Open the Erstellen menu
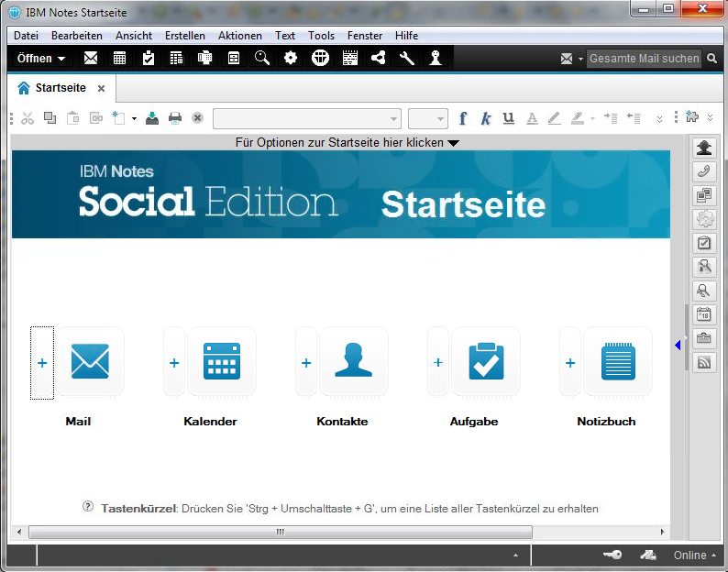Image resolution: width=728 pixels, height=572 pixels. pos(185,36)
